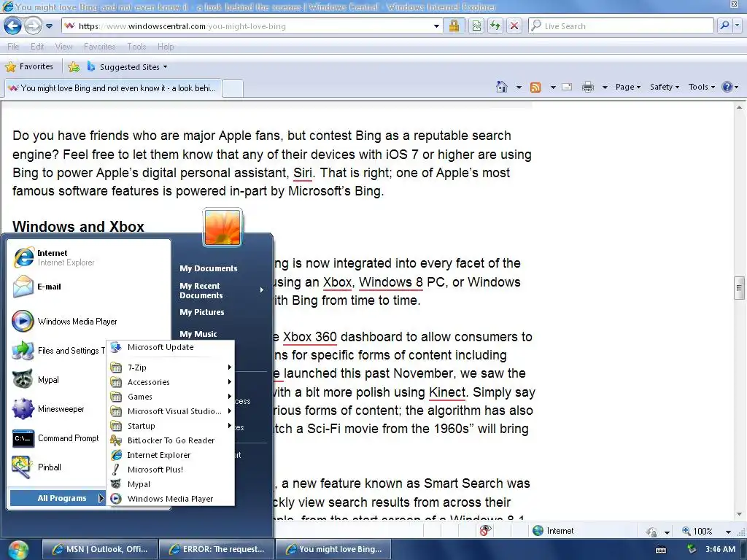Expand the 7-Zip program folder
Viewport: 747px width, 560px height.
171,367
